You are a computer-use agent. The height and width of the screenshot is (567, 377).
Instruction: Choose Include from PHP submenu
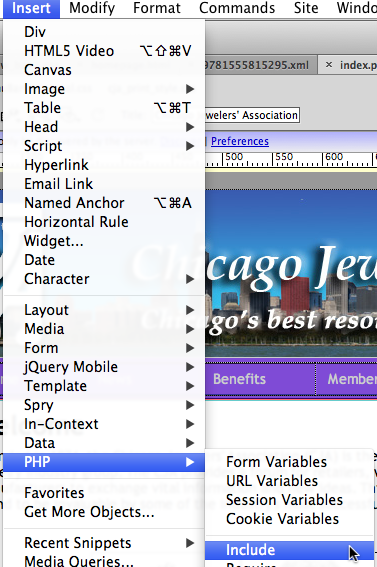point(289,550)
